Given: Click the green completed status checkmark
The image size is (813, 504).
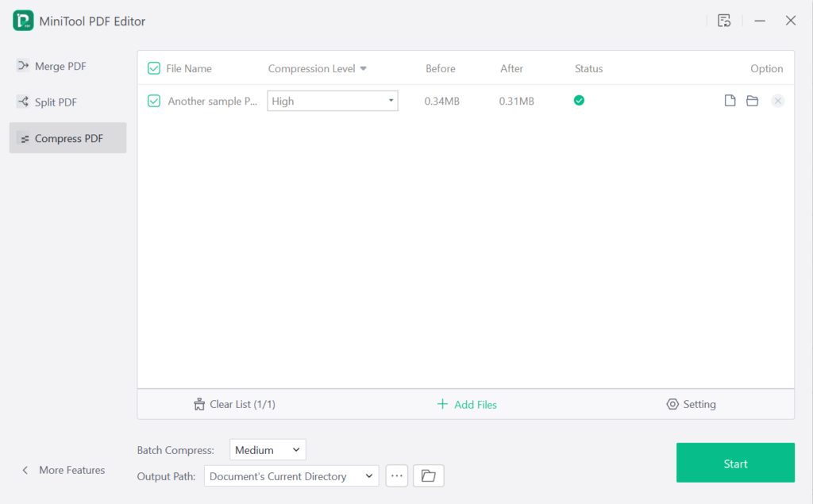Looking at the screenshot, I should click(x=579, y=101).
